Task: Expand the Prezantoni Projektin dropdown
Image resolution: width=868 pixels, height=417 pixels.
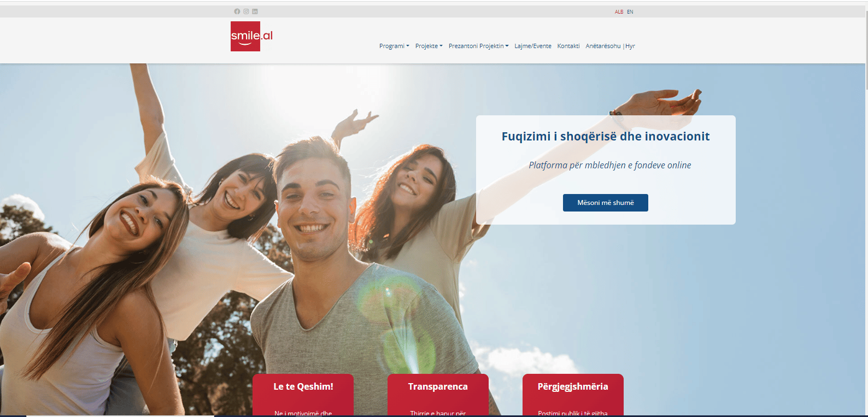Action: click(x=478, y=46)
